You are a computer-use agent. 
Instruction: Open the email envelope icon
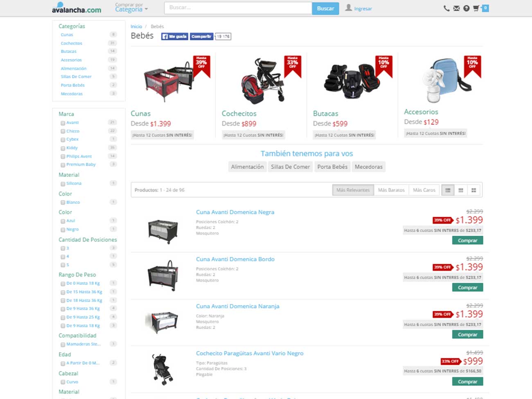click(x=456, y=8)
